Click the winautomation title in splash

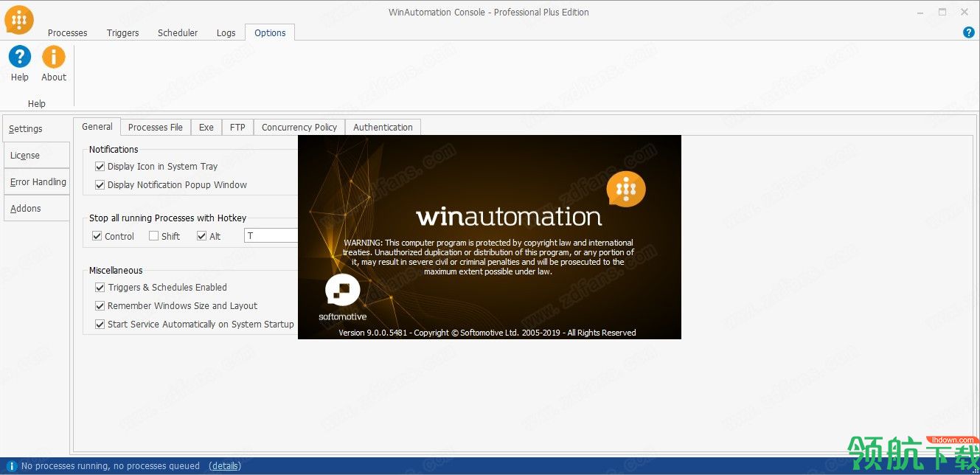point(509,217)
